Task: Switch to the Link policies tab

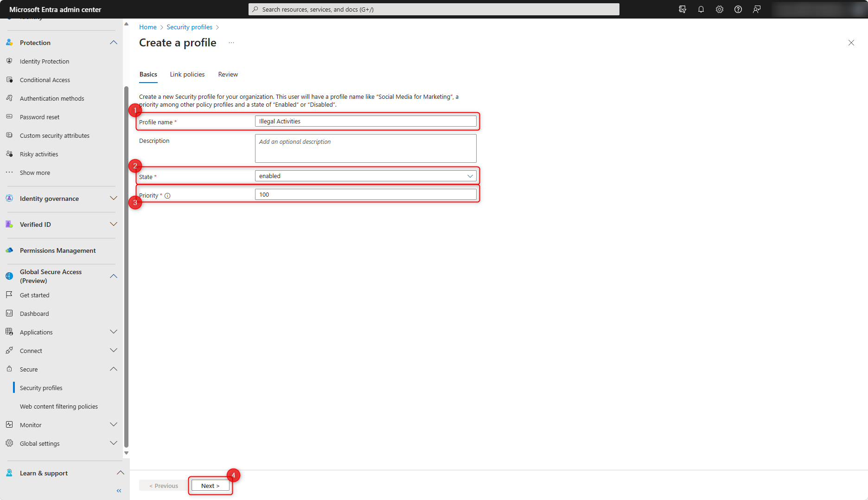Action: coord(187,74)
